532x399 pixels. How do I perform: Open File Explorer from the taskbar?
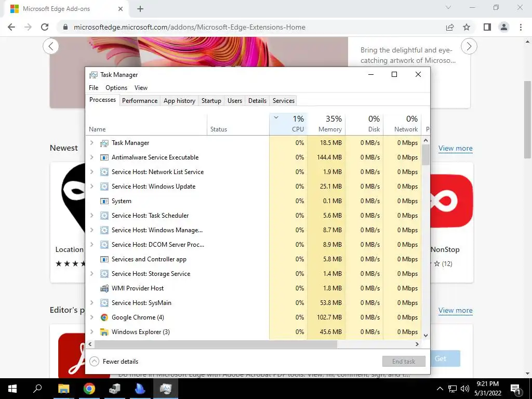63,389
